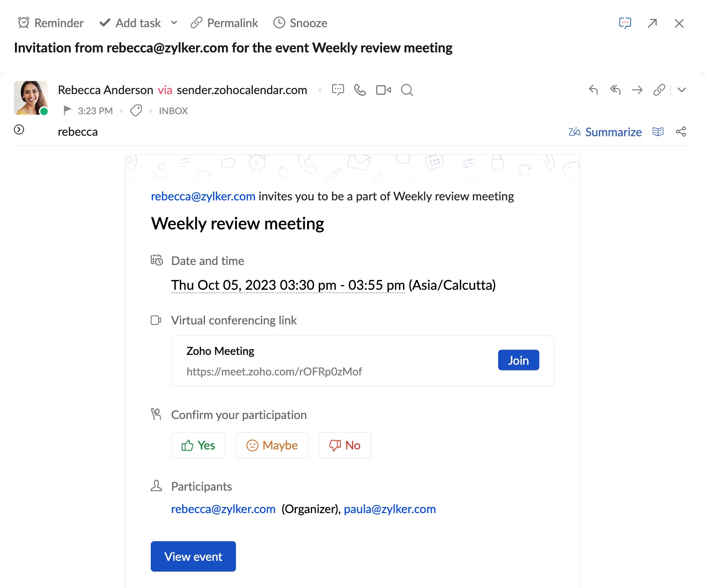This screenshot has height=588, width=706.
Task: Open search magnifier next to sender
Action: tap(407, 90)
